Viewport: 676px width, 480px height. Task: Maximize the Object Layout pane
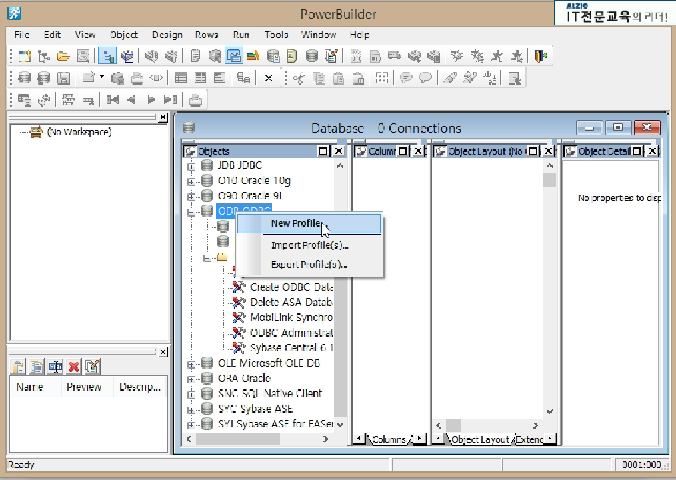(533, 151)
